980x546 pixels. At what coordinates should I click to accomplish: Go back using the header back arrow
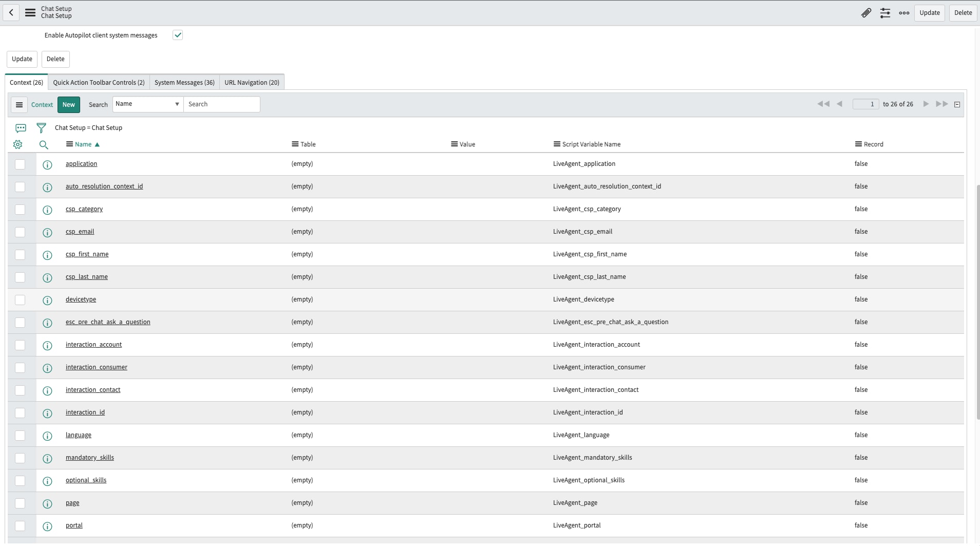coord(11,12)
